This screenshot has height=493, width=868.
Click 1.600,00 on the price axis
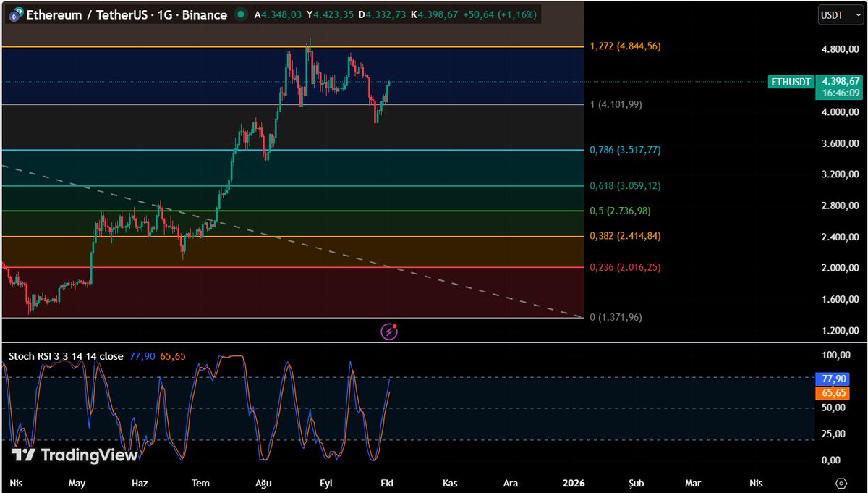(839, 299)
